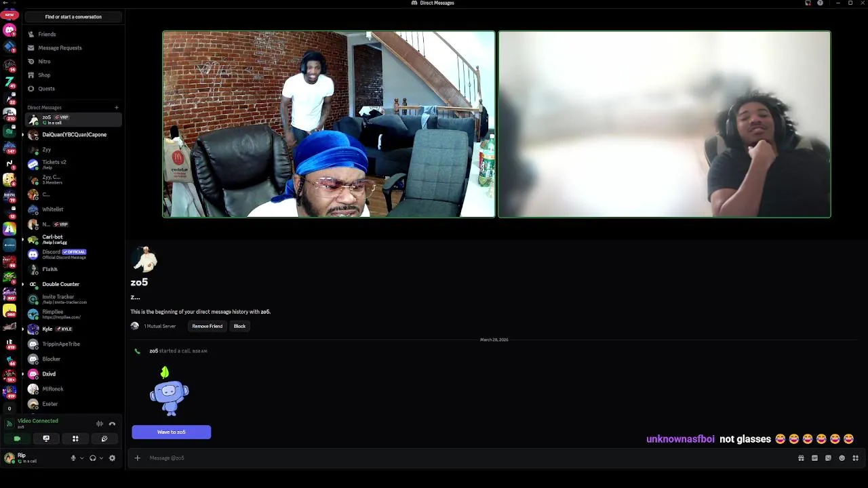Open the sticker picker

828,458
